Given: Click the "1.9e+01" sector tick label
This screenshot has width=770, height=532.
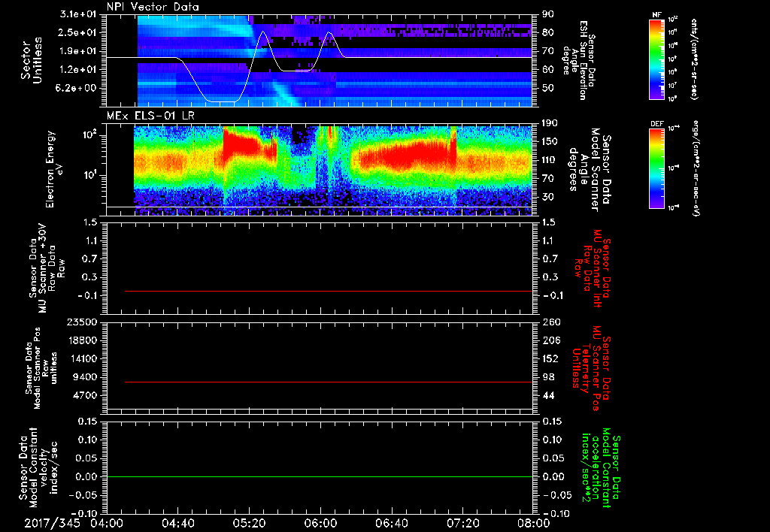Looking at the screenshot, I should point(78,51).
